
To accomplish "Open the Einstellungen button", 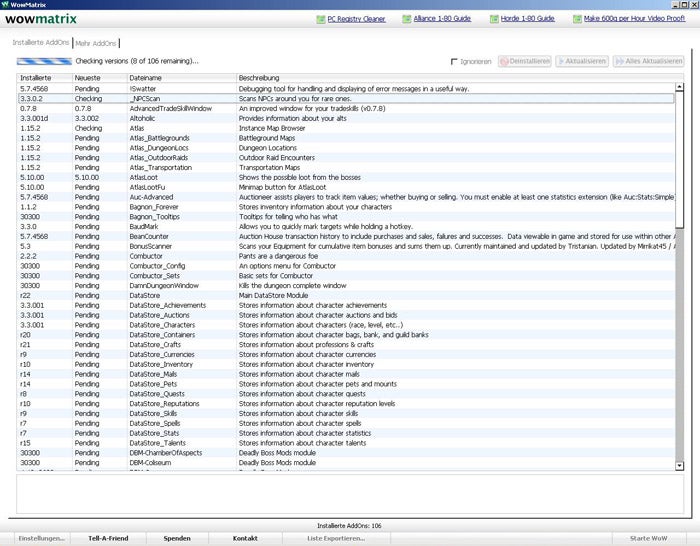I will [42, 538].
